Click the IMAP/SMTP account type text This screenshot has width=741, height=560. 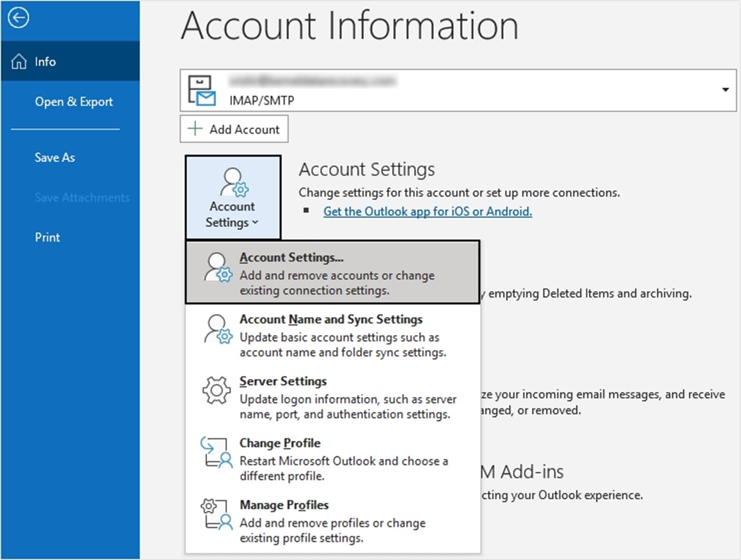click(x=262, y=100)
